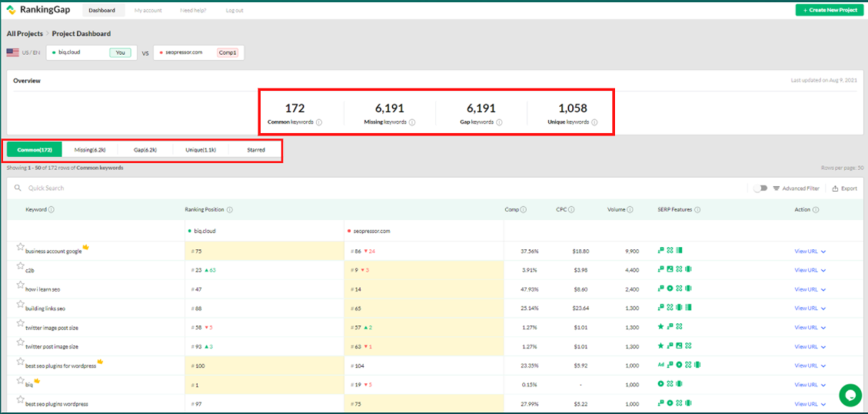Image resolution: width=868 pixels, height=414 pixels.
Task: Expand View URL for 'best seo plugins wordpress'
Action: [810, 404]
